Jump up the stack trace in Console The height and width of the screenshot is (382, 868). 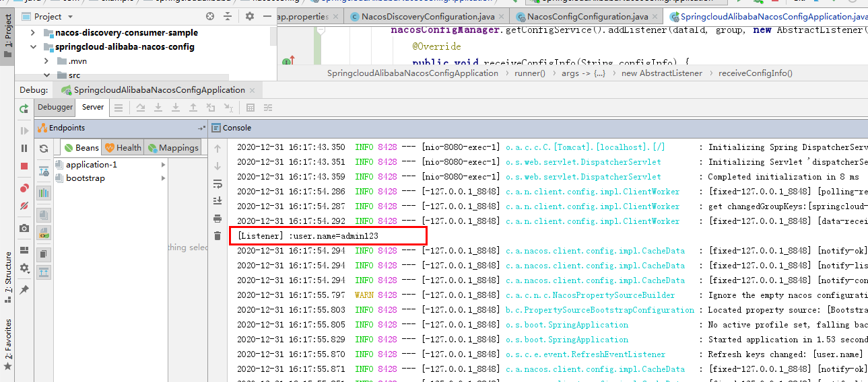(218, 149)
